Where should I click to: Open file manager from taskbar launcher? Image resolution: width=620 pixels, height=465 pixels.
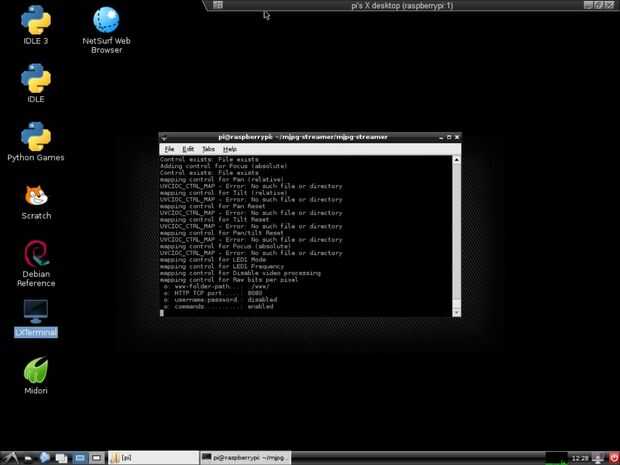click(28, 458)
